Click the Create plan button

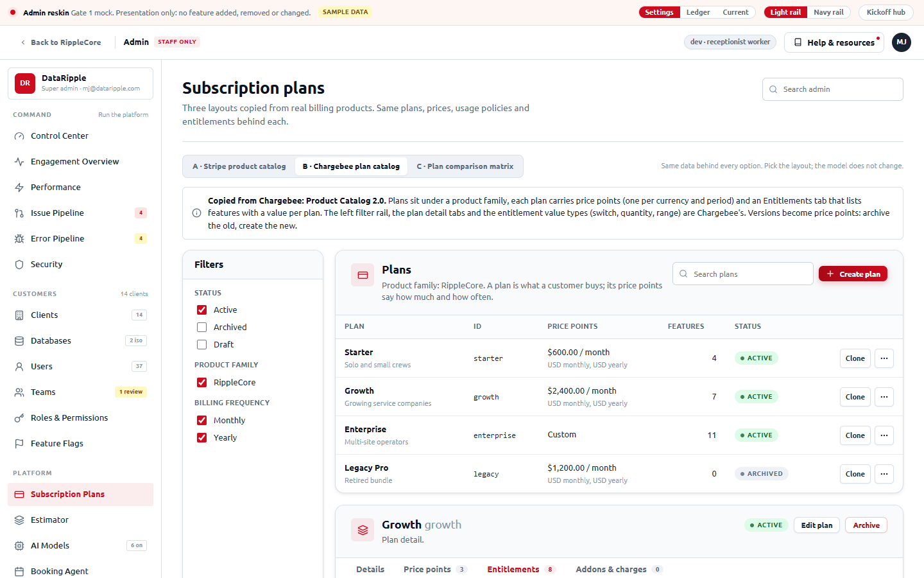click(x=853, y=274)
